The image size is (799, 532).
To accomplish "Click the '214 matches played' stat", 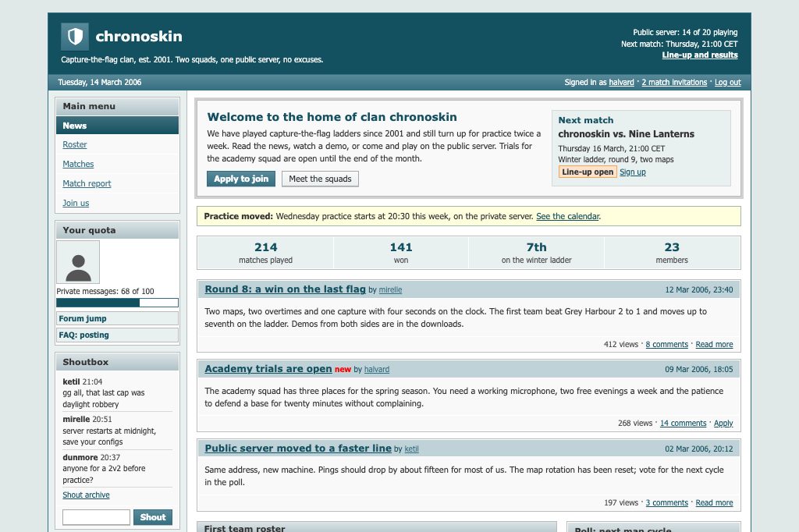I will pyautogui.click(x=265, y=253).
